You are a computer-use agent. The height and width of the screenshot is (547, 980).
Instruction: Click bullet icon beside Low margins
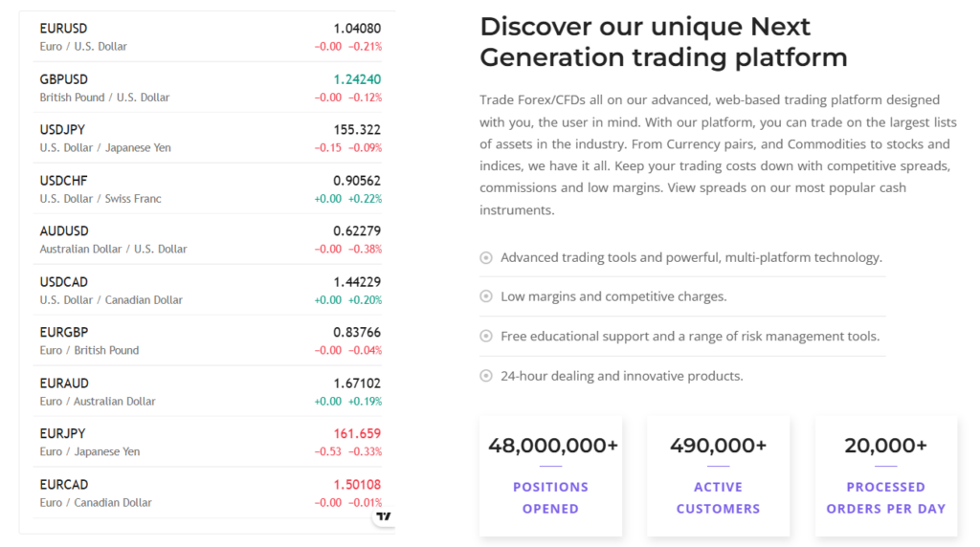(486, 296)
